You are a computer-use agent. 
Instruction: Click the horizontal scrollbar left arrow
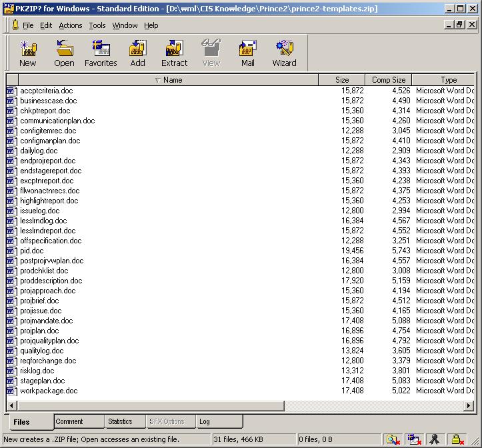pyautogui.click(x=11, y=405)
